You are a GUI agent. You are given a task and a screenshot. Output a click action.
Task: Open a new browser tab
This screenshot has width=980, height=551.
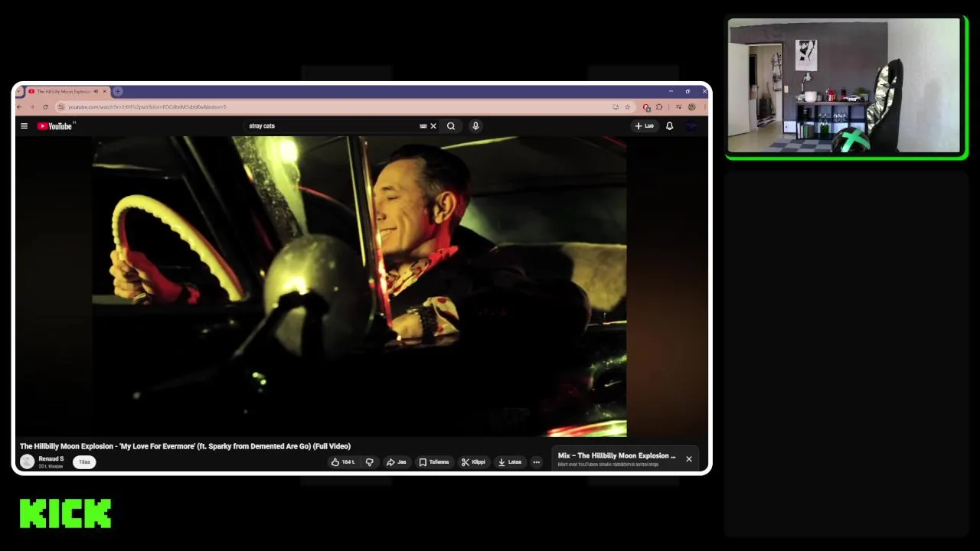pos(118,92)
